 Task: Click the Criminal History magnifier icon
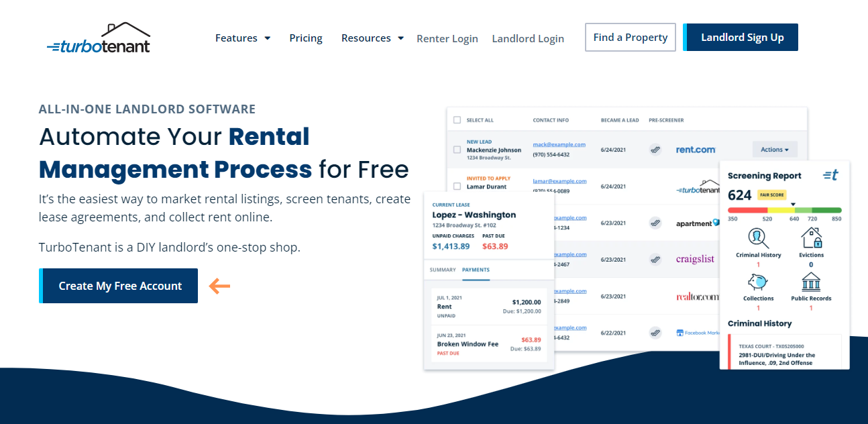tap(758, 238)
